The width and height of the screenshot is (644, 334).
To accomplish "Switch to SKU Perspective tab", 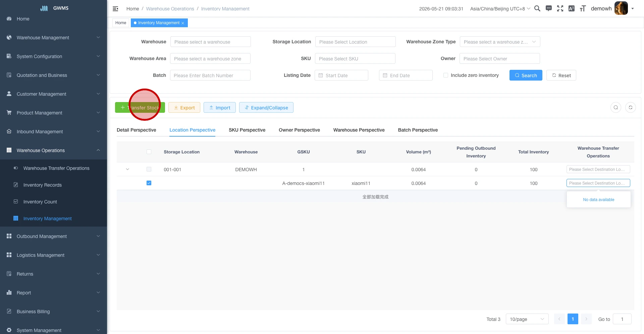I will [247, 130].
